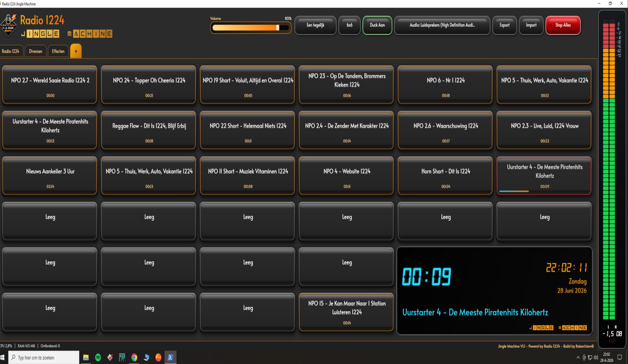Image resolution: width=628 pixels, height=364 pixels.
Task: Click the Import button
Action: [x=531, y=25]
